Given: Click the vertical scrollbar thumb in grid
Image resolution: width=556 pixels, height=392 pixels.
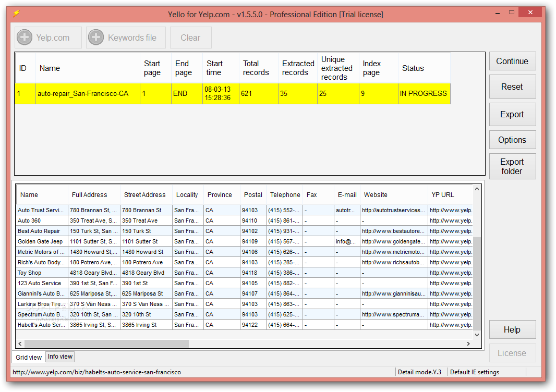Looking at the screenshot, I should click(477, 284).
